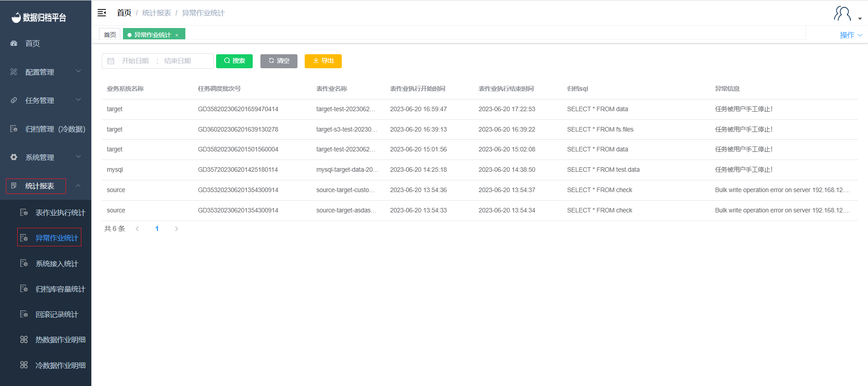Open the user avatar icon
The image size is (868, 386).
tap(842, 14)
